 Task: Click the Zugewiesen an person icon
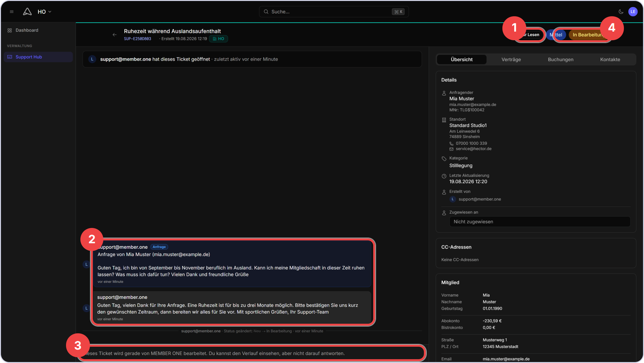(444, 213)
